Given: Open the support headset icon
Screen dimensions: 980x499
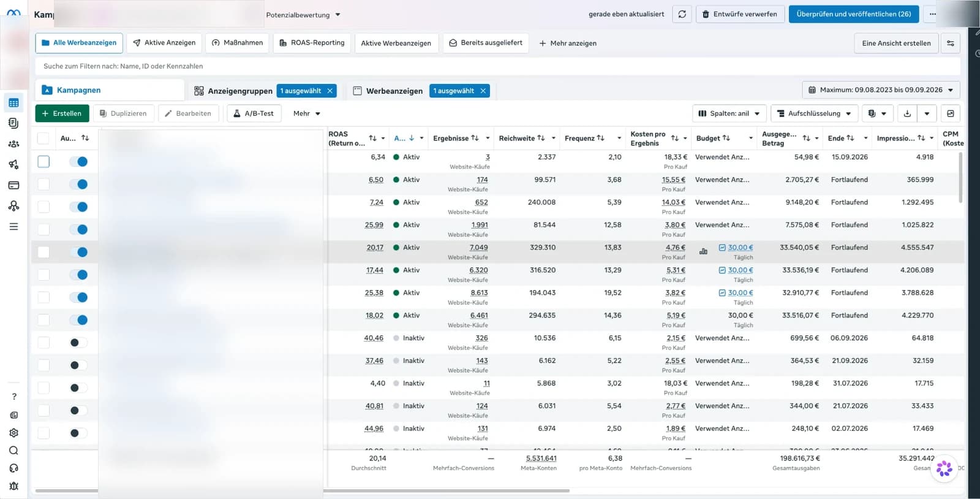Looking at the screenshot, I should 14,468.
